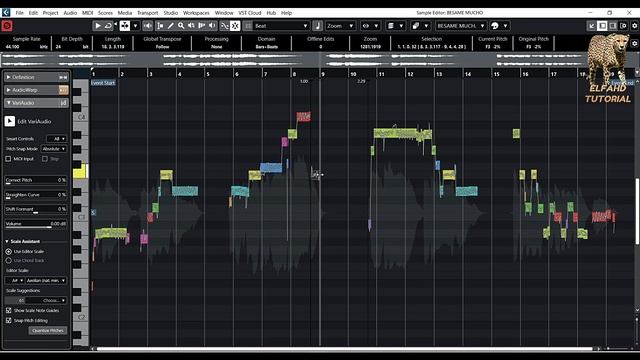The height and width of the screenshot is (360, 640).
Task: Select the Play speaker tool
Action: pos(191,26)
